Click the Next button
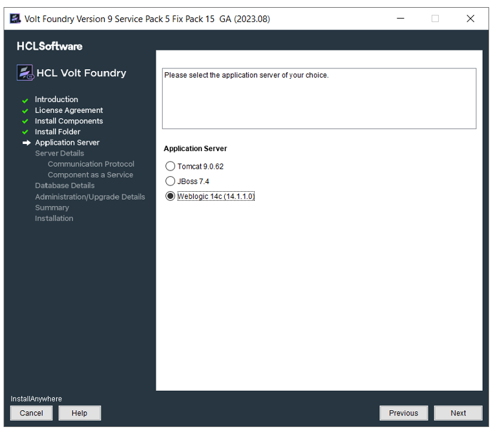504x436 pixels. pyautogui.click(x=457, y=413)
